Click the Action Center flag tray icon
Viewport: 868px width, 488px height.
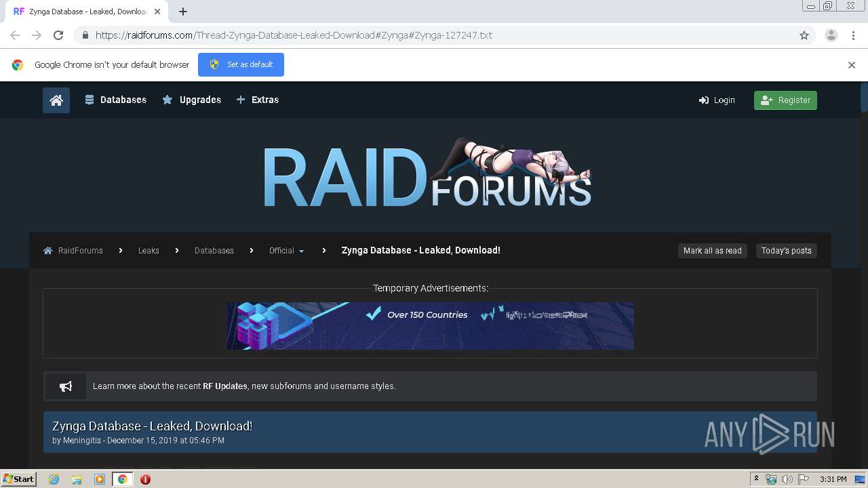(x=804, y=479)
